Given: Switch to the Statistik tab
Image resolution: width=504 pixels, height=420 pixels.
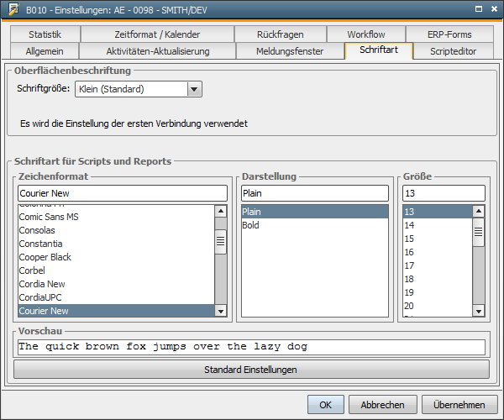Looking at the screenshot, I should pyautogui.click(x=46, y=34).
